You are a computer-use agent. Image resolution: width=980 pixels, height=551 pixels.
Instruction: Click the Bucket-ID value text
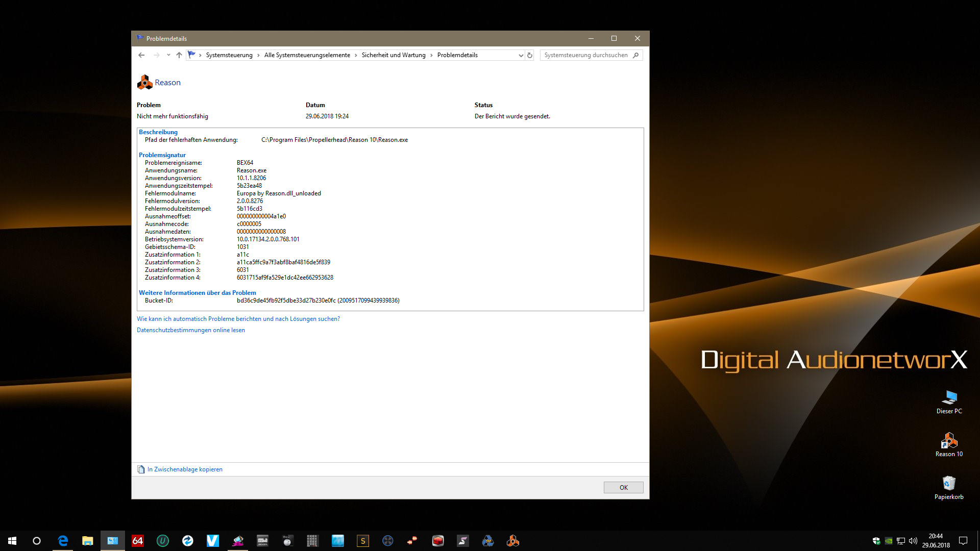[318, 300]
